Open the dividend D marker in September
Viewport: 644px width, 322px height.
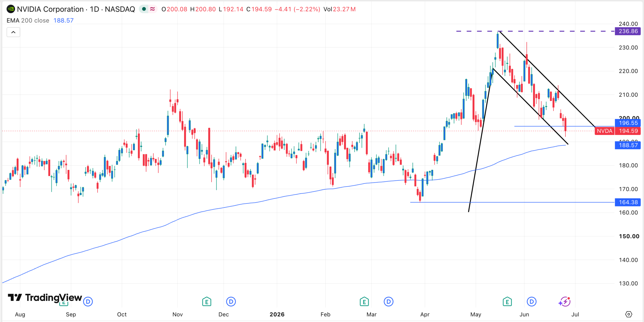(x=88, y=301)
